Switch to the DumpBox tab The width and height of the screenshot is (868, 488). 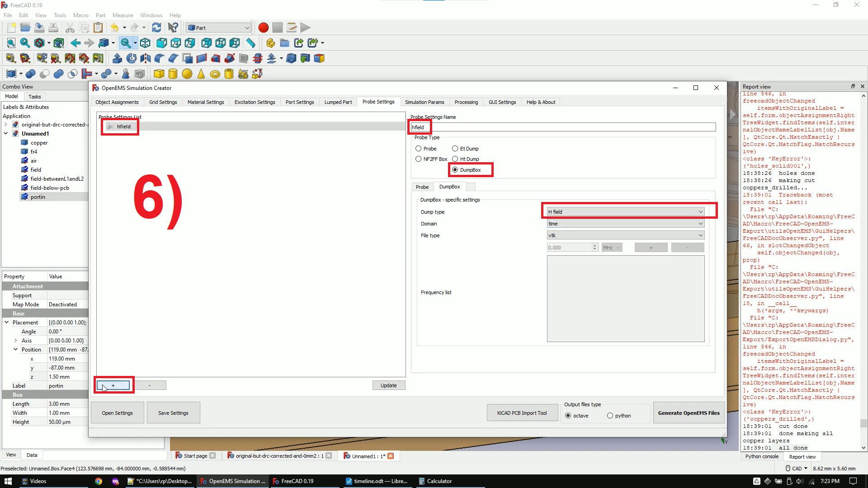449,187
